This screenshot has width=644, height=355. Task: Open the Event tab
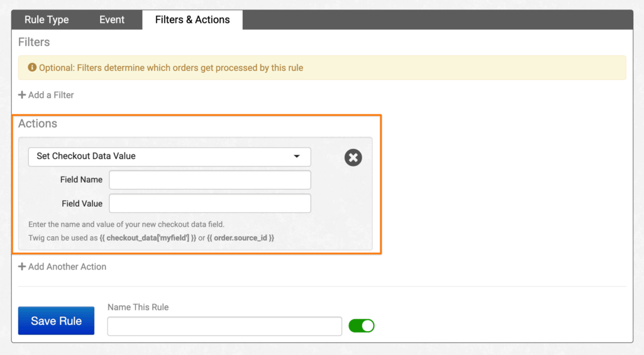click(112, 19)
